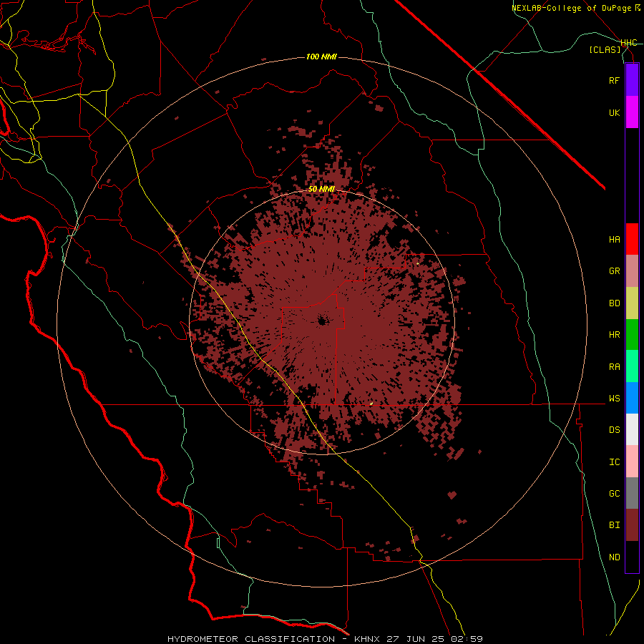Click the "RA" legend label
644x644 pixels.
[x=614, y=367]
